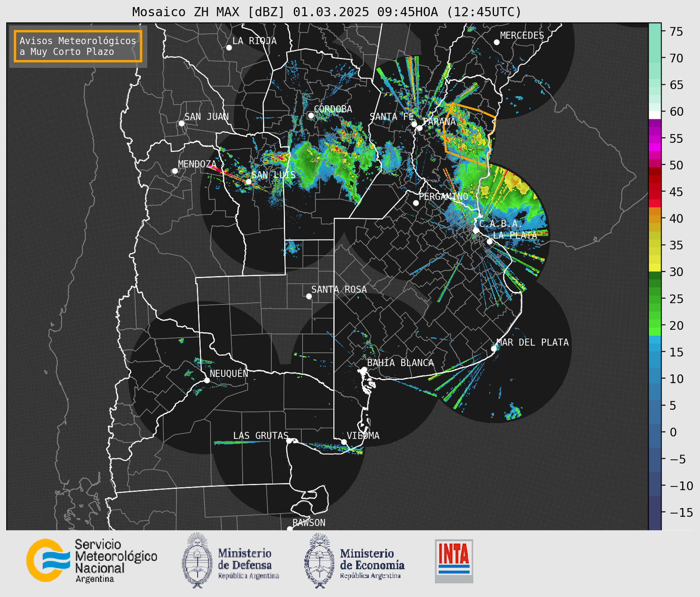Click the RAWSON city label
The height and width of the screenshot is (597, 700).
[x=309, y=523]
